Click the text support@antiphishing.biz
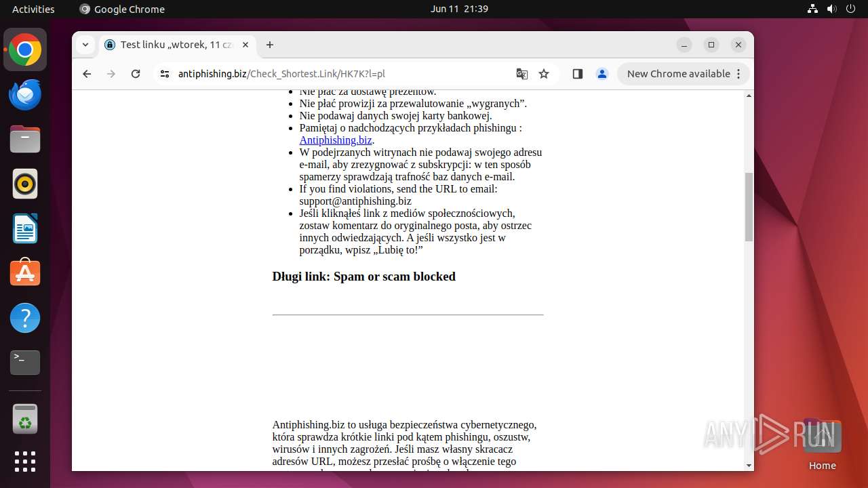The image size is (868, 488). 355,201
